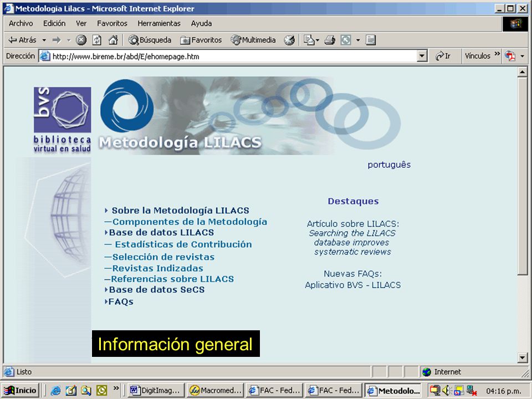Open the Atrás history dropdown arrow
This screenshot has width=532, height=399.
[x=44, y=40]
